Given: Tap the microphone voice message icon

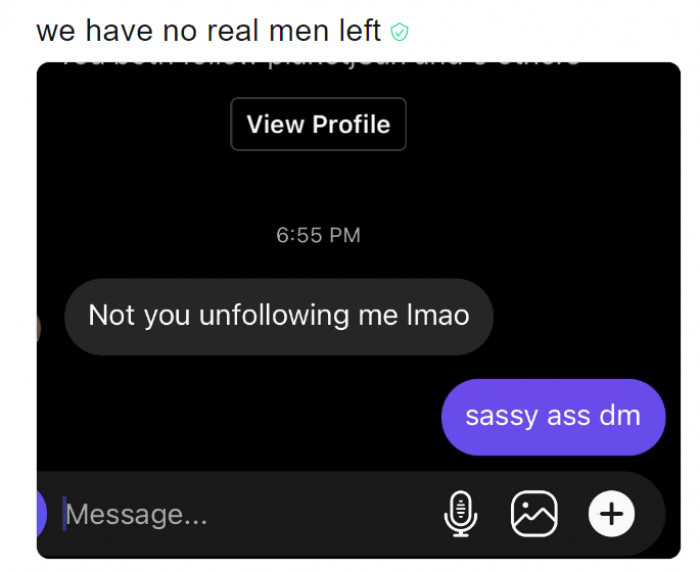Looking at the screenshot, I should 461,514.
